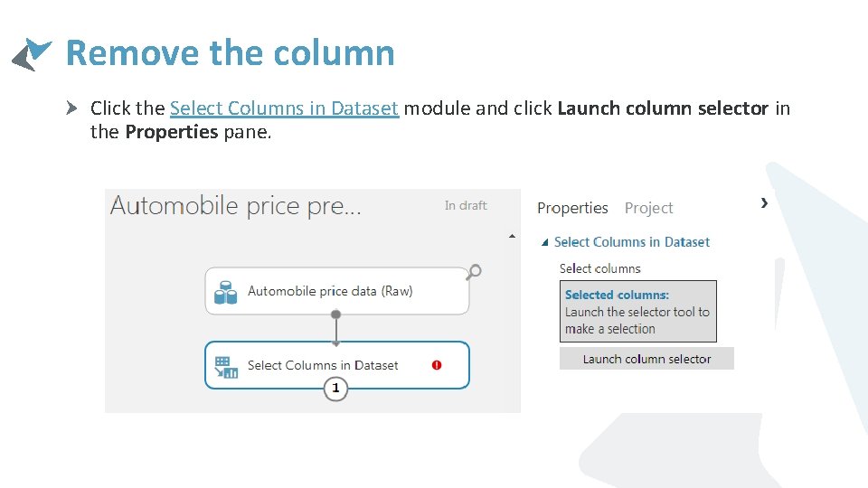Screen dimensions: 868x488
Task: Click the canvas scroll-up arrow
Action: 512,236
